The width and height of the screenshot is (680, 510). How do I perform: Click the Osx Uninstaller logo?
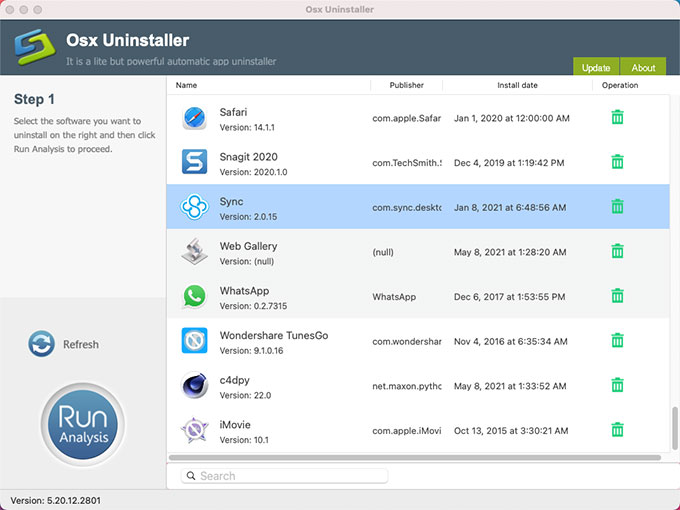point(35,46)
